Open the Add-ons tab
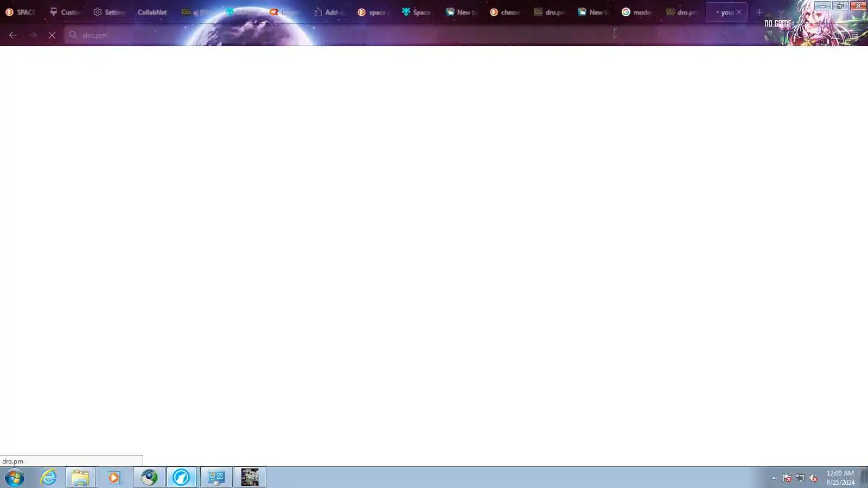Image resolution: width=868 pixels, height=488 pixels. coord(329,12)
